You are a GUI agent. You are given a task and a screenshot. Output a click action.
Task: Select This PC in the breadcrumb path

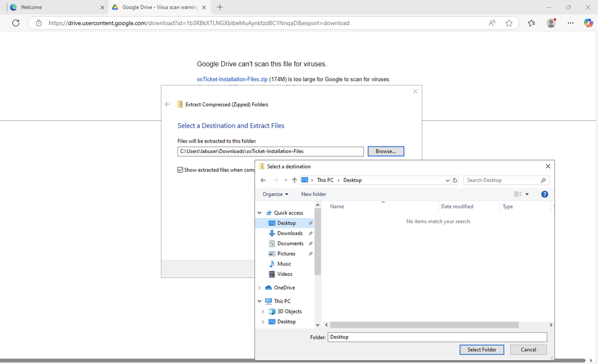(x=325, y=180)
